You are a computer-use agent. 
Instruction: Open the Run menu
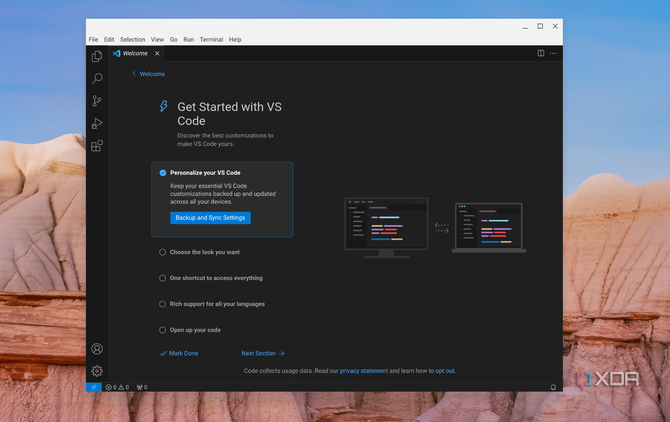[188, 39]
